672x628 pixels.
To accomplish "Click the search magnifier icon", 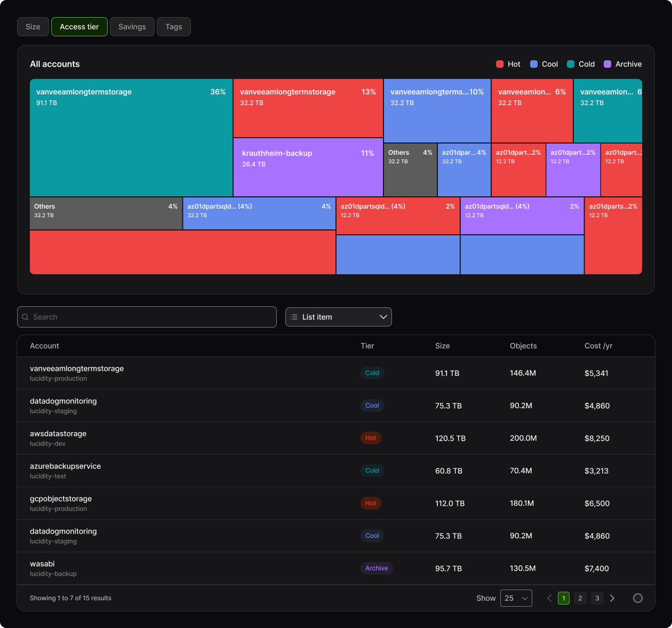I will click(x=25, y=317).
